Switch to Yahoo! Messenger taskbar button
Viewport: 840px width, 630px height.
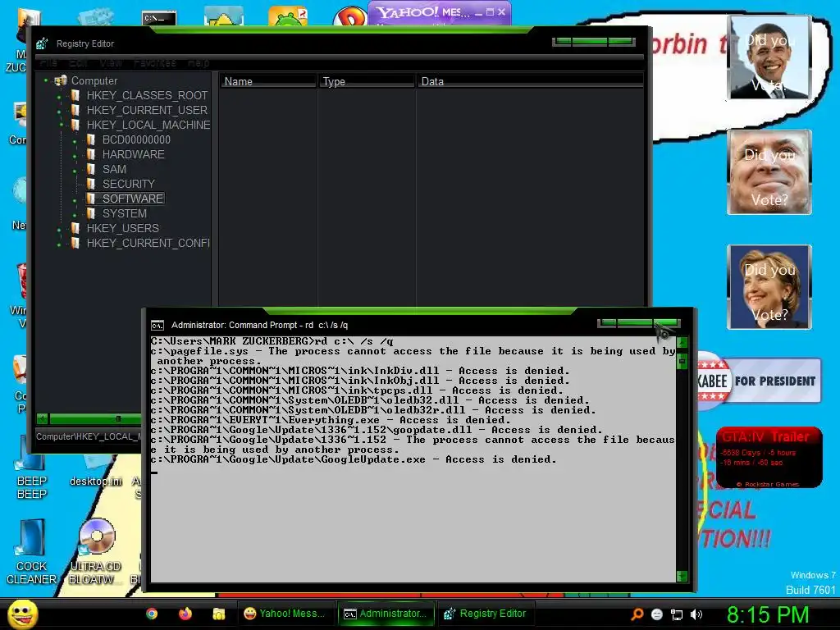coord(285,614)
